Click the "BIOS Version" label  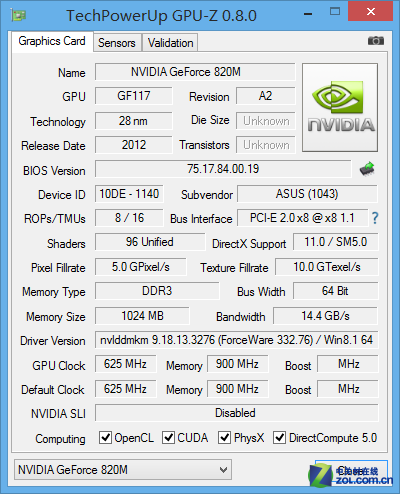[54, 171]
